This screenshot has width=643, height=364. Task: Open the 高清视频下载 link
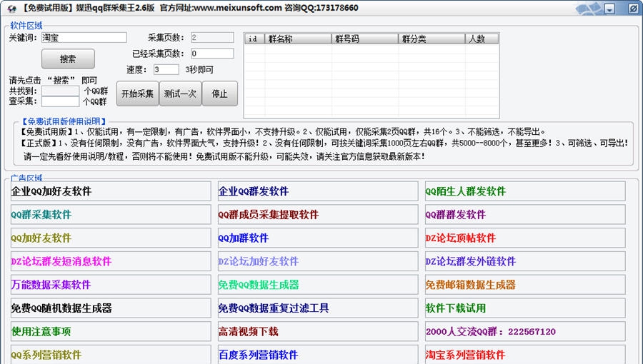[318, 331]
